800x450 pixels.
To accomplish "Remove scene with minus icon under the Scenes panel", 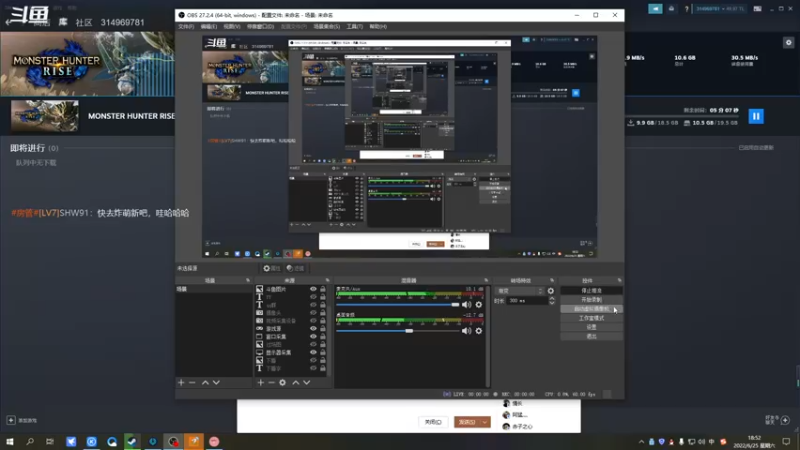I will [192, 382].
